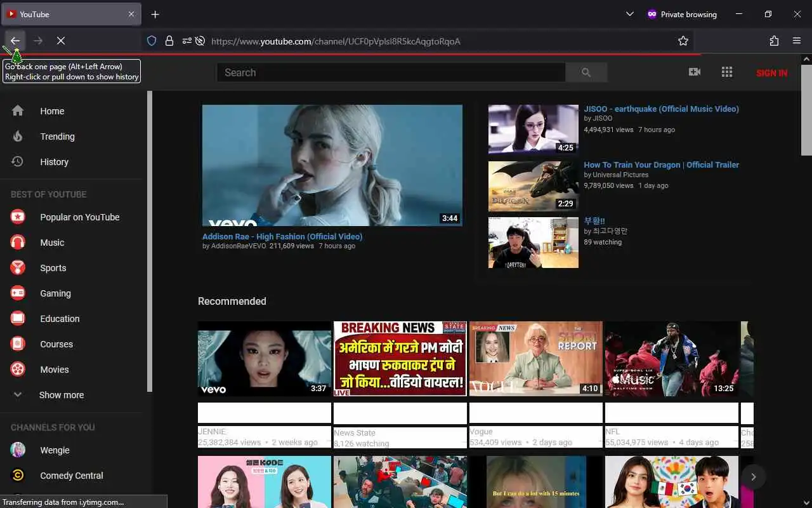Play the 부활!! live stream thumbnail

pos(534,243)
